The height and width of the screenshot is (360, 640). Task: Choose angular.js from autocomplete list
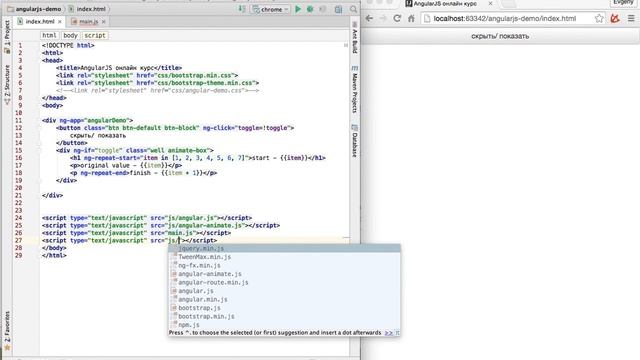(284, 291)
